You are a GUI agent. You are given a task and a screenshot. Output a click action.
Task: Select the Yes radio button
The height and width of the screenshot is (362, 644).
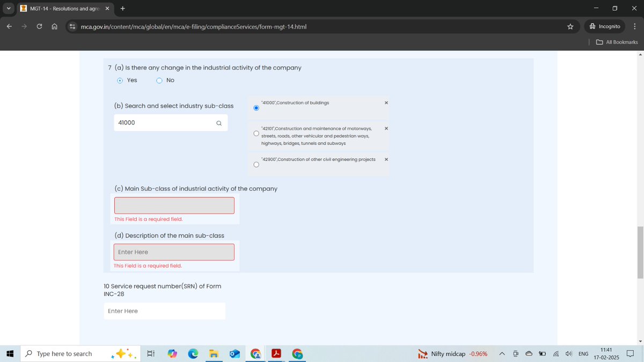[120, 80]
